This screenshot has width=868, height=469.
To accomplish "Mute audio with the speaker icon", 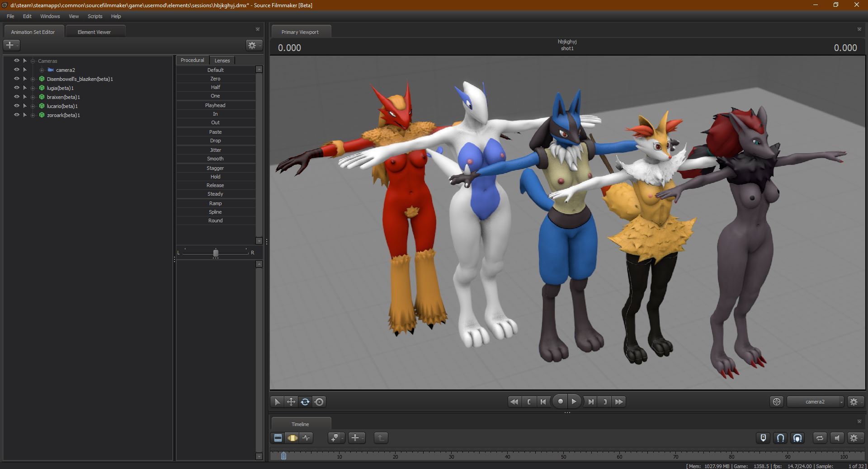I will [837, 438].
